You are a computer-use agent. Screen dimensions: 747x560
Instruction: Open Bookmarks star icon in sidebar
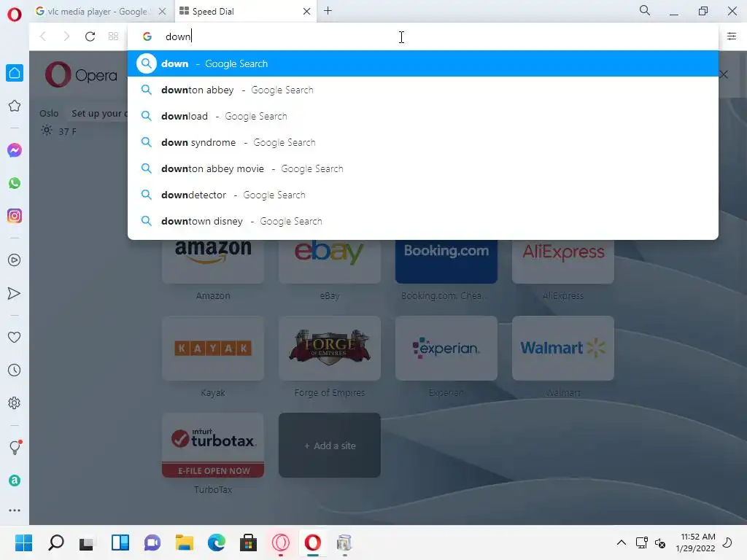coord(15,106)
